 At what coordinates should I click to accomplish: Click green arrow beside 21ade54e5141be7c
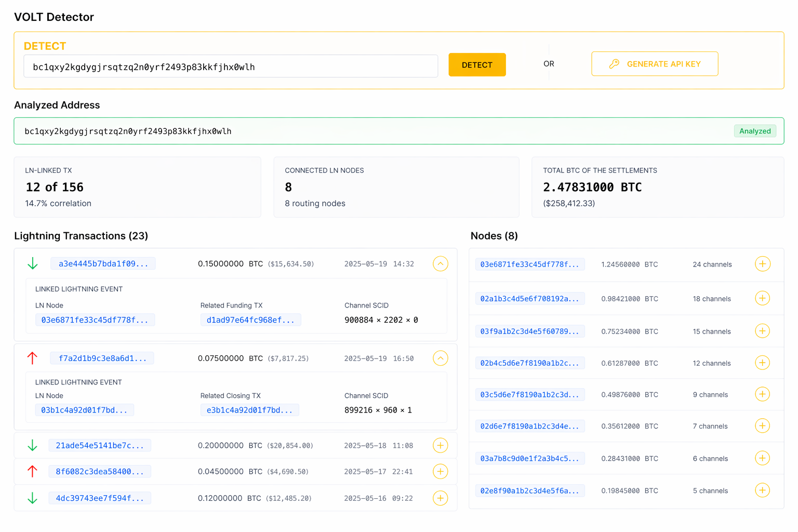pos(33,445)
